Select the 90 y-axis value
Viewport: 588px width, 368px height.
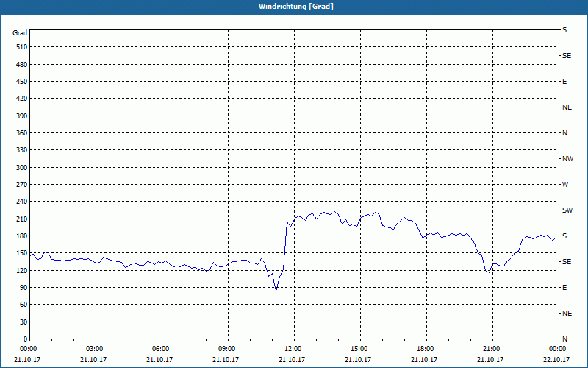coord(24,288)
